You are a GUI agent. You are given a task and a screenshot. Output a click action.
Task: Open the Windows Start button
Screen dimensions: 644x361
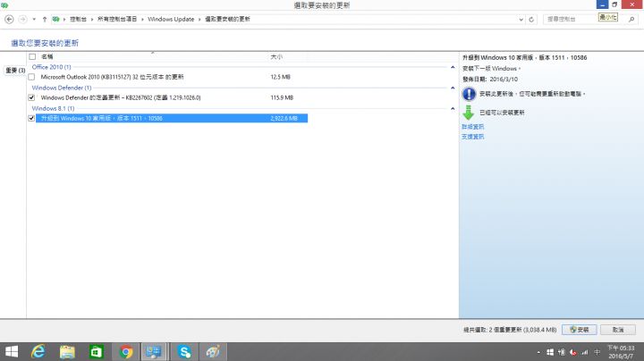tap(12, 351)
